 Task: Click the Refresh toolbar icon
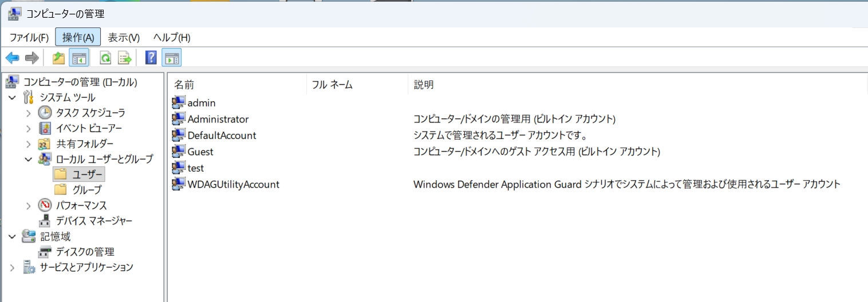coord(105,58)
